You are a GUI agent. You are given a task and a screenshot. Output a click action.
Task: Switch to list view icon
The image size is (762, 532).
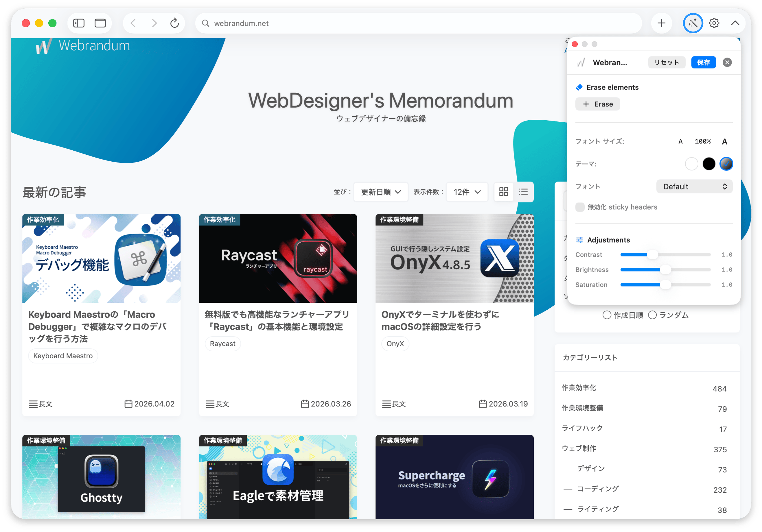pyautogui.click(x=523, y=192)
